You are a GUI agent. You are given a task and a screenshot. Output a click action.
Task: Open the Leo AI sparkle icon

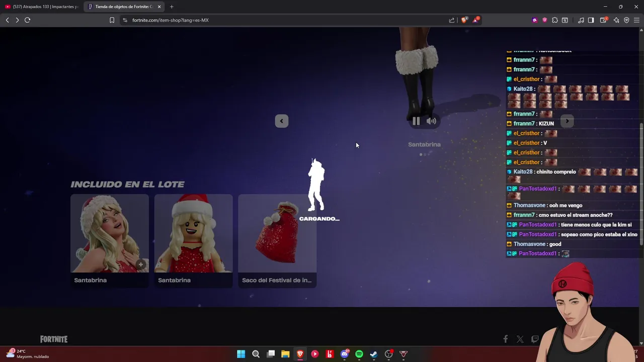616,20
